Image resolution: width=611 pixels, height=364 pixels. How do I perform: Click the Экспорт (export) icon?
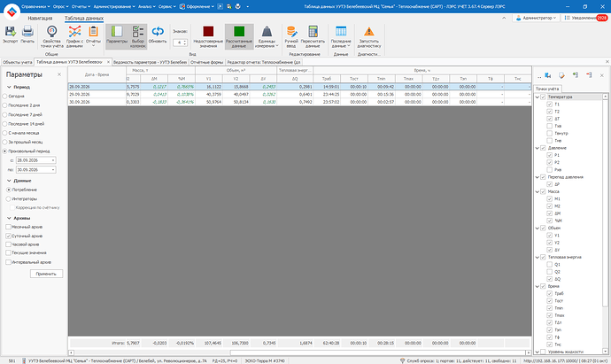pyautogui.click(x=10, y=32)
